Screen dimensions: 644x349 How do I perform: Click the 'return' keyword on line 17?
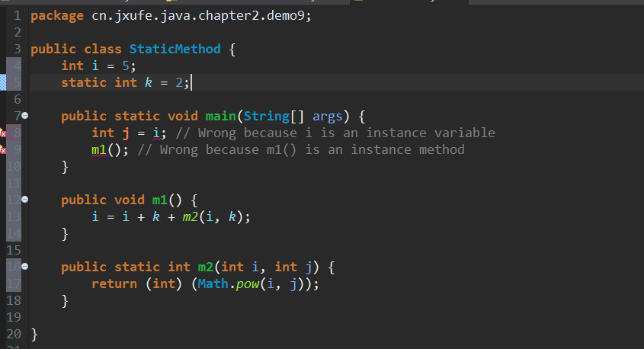[114, 283]
